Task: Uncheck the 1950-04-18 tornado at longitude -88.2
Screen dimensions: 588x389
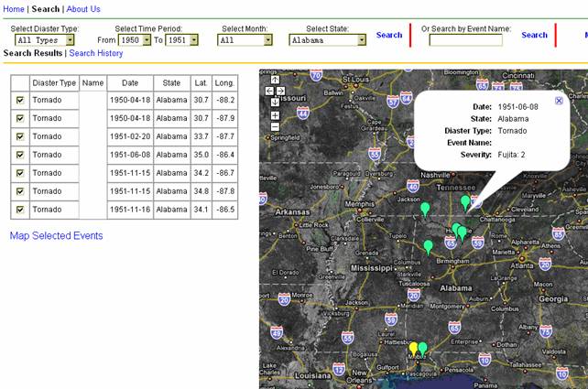Action: 20,100
